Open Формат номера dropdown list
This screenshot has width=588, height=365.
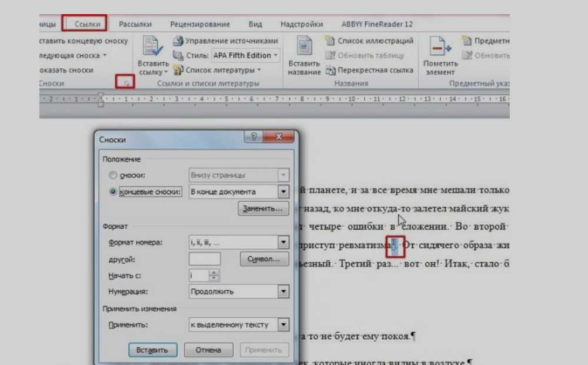(283, 243)
